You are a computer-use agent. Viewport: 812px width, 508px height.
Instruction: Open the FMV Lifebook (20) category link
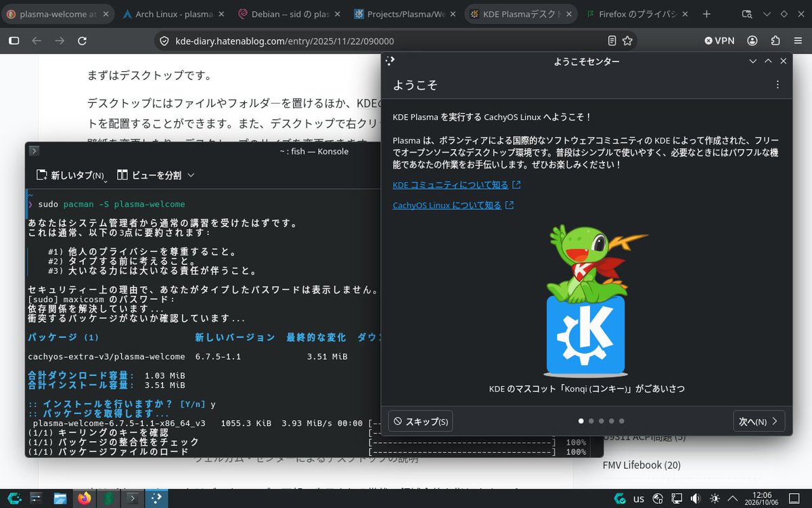tap(641, 465)
